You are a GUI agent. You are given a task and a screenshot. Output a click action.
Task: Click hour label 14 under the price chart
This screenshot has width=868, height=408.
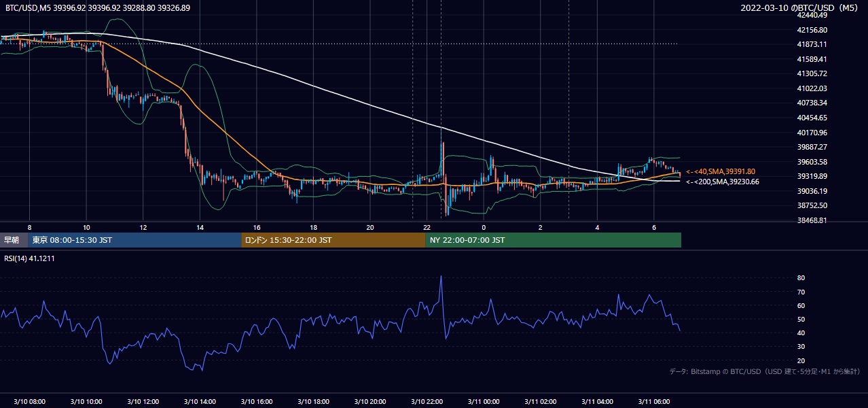pyautogui.click(x=200, y=227)
